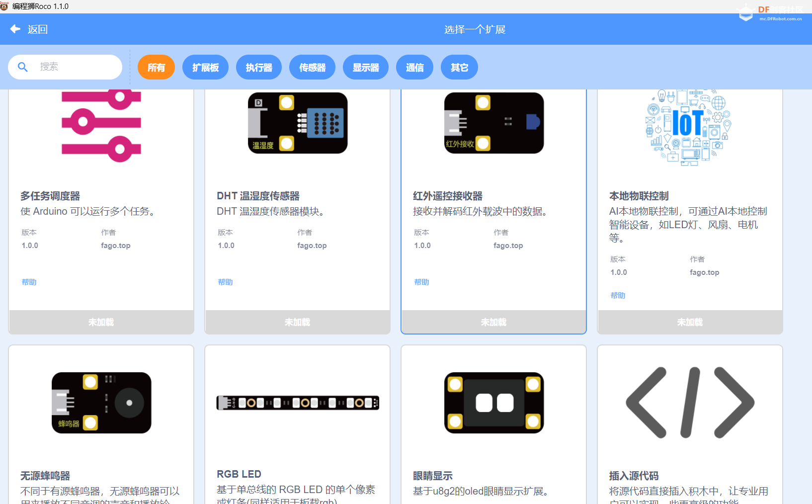Viewport: 812px width, 504px height.
Task: Click the 红外接收 module board image
Action: pyautogui.click(x=494, y=123)
